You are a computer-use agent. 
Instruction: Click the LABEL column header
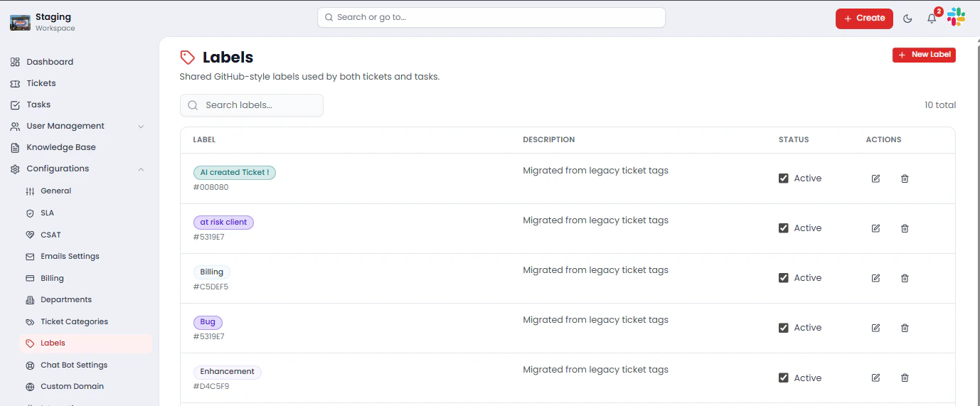coord(204,140)
